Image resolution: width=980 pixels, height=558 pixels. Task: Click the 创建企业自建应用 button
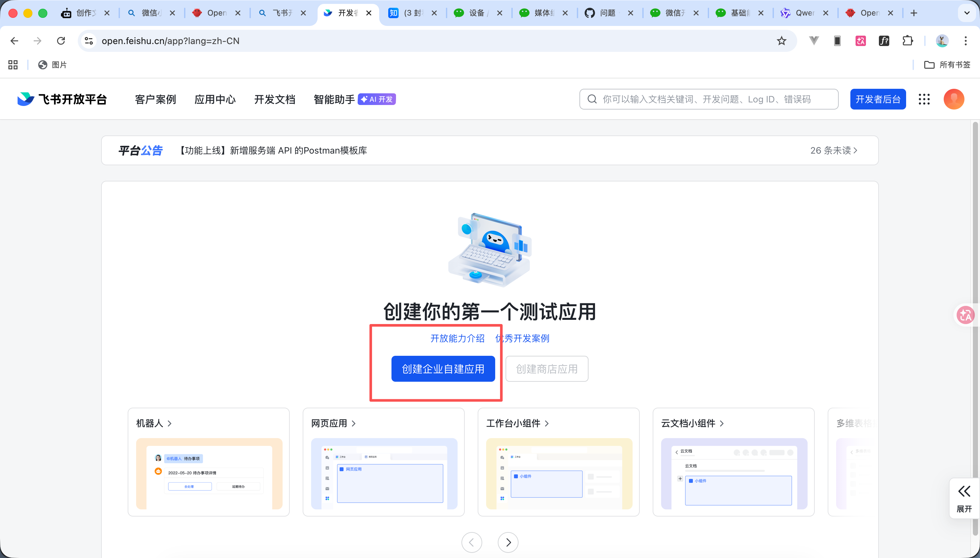point(443,368)
